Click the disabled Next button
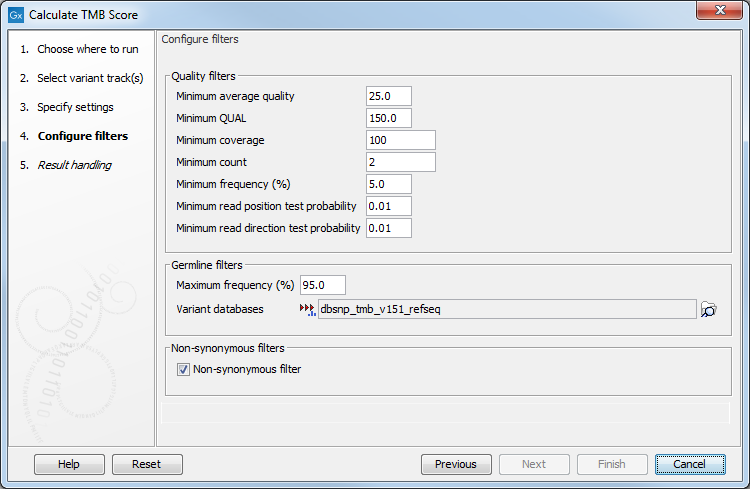The image size is (750, 489). [534, 464]
